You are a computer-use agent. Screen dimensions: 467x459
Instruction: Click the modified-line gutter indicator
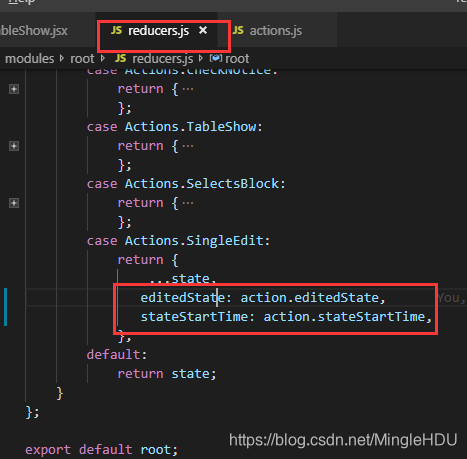click(5, 307)
